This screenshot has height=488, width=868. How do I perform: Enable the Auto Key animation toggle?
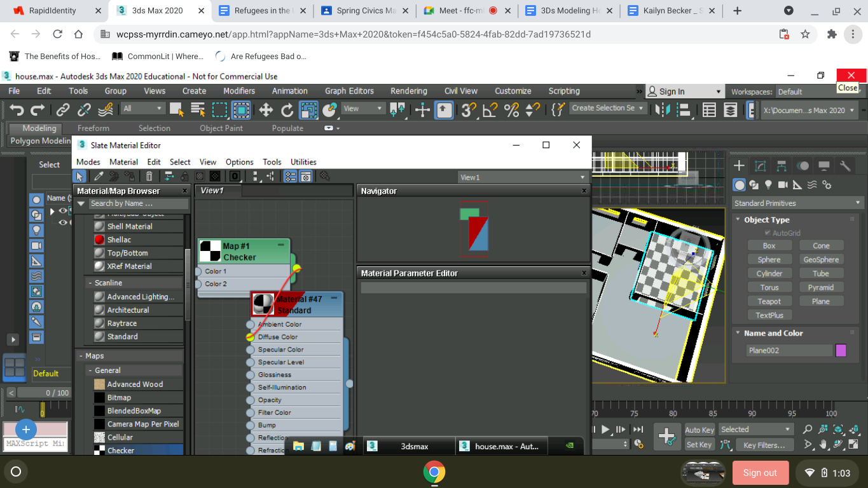[x=699, y=430]
